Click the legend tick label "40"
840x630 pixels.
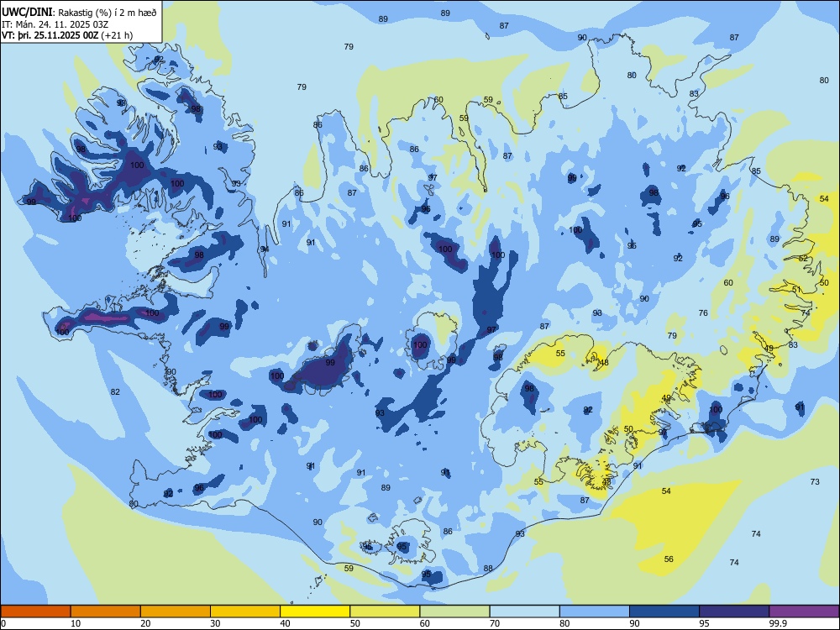(x=285, y=623)
